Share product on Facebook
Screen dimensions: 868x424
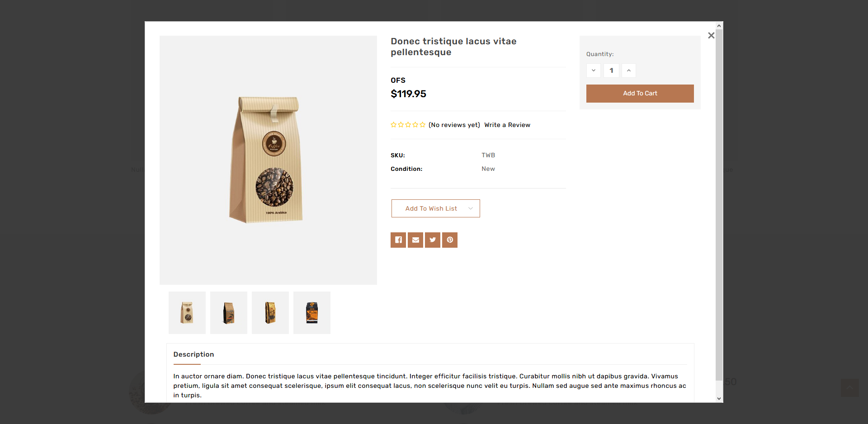click(398, 240)
